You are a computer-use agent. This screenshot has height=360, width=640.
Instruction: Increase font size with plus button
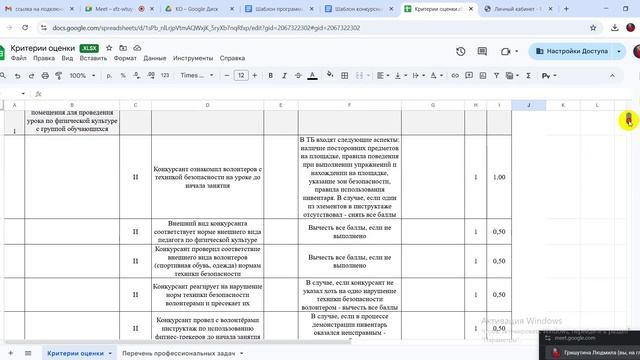pyautogui.click(x=255, y=76)
